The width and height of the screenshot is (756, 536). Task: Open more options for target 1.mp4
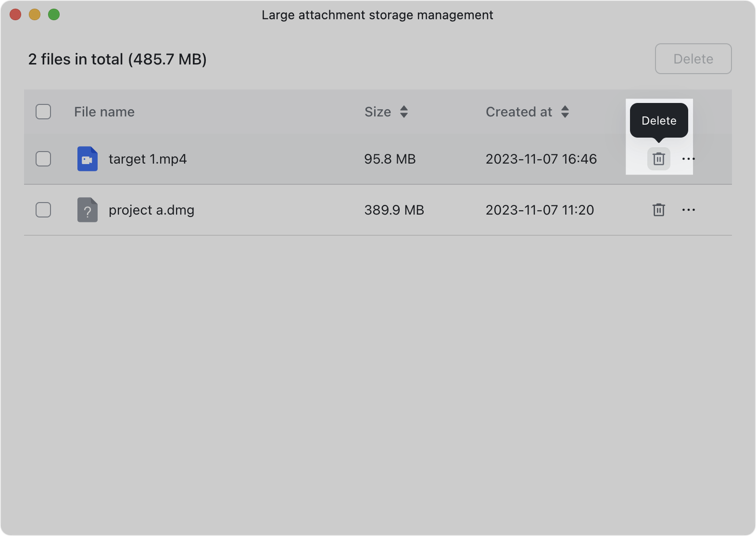[x=688, y=159]
